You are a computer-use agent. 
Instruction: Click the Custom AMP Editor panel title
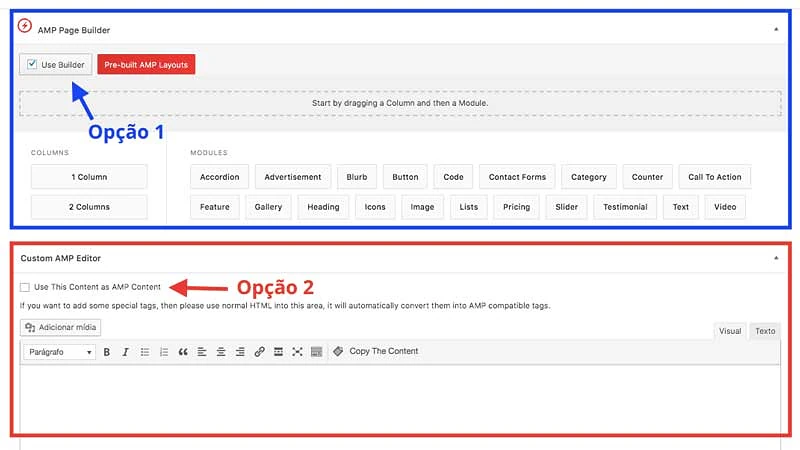tap(61, 258)
